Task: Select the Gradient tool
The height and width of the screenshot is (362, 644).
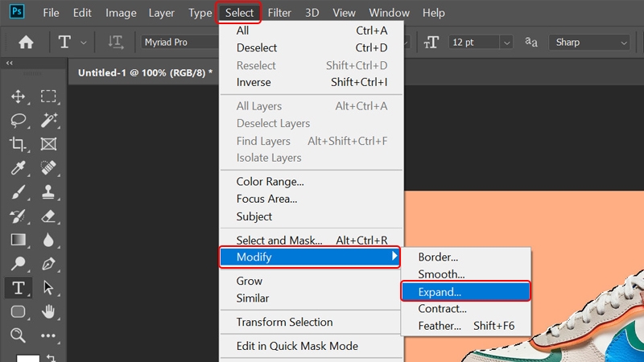Action: [x=18, y=240]
